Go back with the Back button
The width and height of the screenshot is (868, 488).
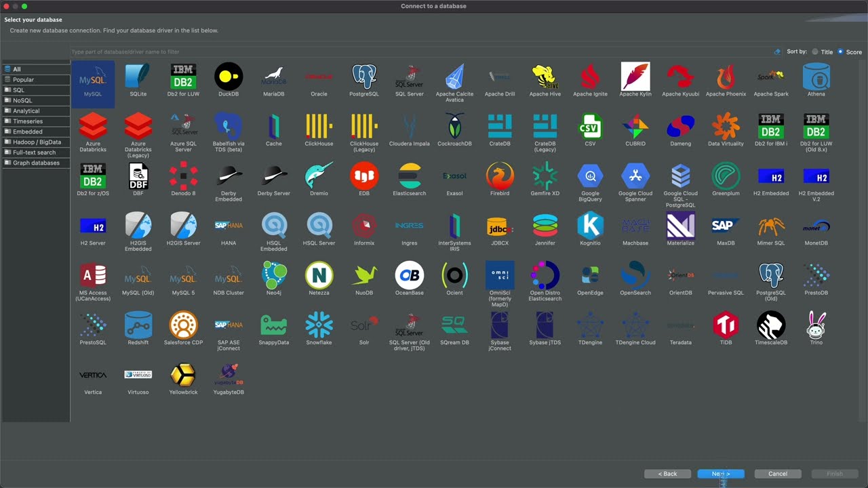pyautogui.click(x=667, y=474)
